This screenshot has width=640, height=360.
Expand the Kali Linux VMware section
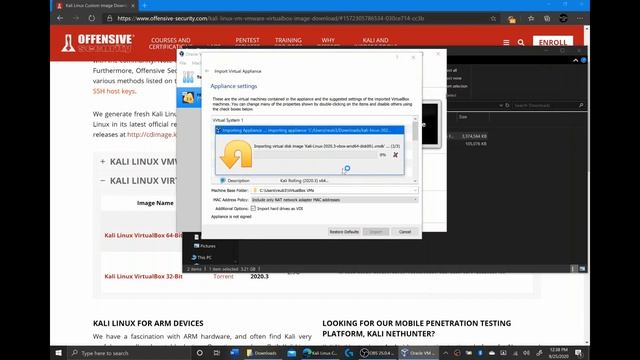point(102,162)
